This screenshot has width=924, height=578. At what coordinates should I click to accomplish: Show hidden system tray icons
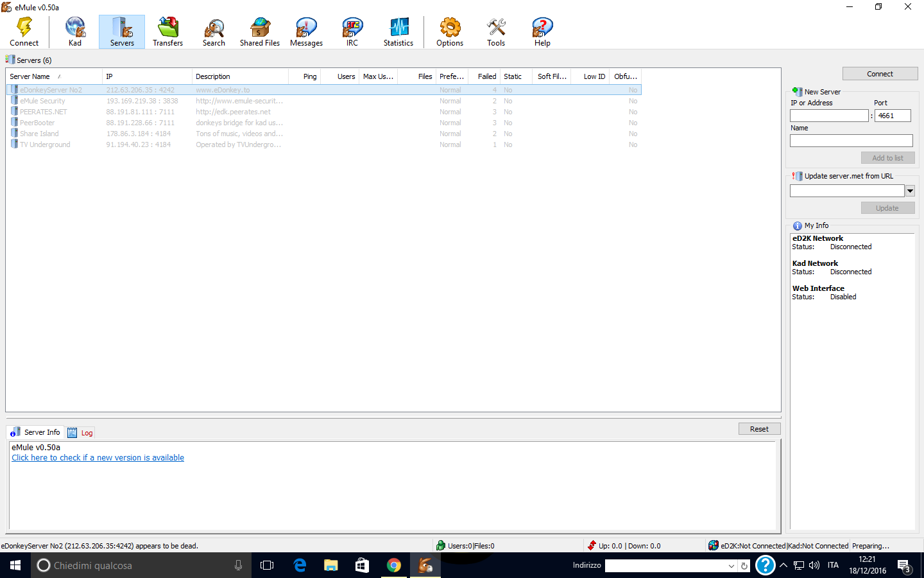[x=783, y=565]
